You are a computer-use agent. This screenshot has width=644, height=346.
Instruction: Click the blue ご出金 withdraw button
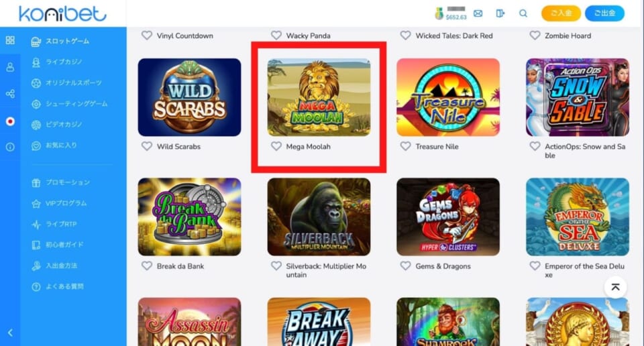pos(604,13)
